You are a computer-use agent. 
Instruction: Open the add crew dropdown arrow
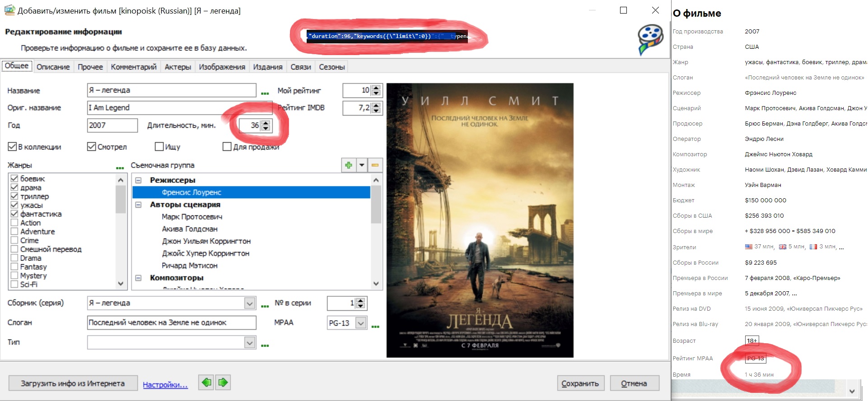[362, 165]
